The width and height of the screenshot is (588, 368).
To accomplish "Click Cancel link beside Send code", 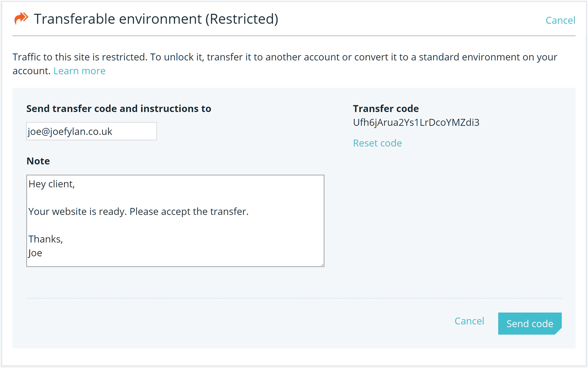I will [469, 321].
